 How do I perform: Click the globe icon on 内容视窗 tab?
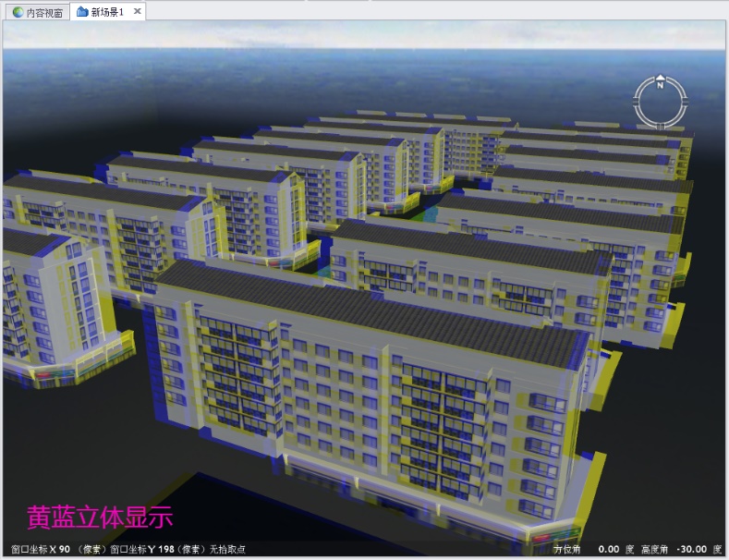(x=18, y=12)
